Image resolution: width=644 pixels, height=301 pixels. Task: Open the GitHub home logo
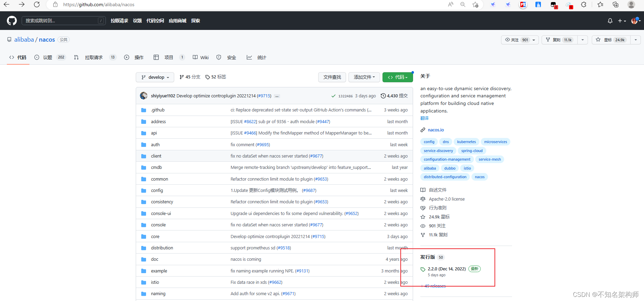[12, 21]
